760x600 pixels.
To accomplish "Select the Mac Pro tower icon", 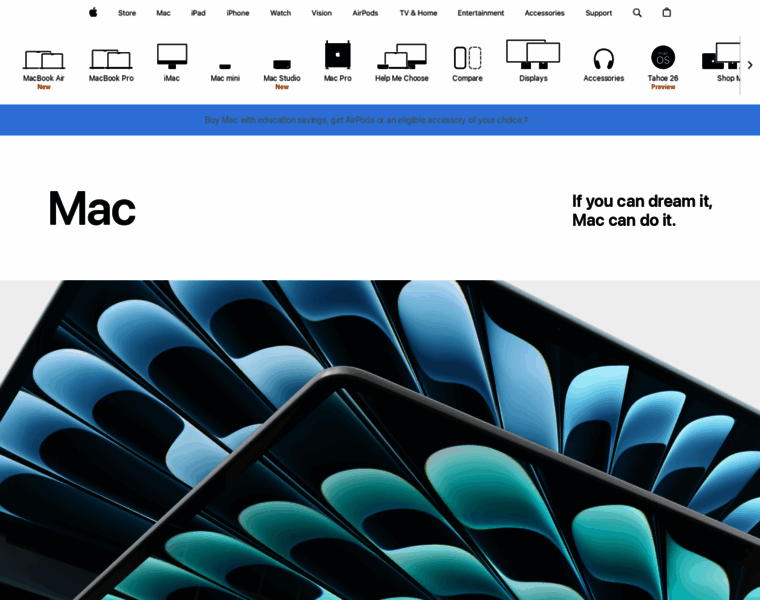I will pos(338,55).
